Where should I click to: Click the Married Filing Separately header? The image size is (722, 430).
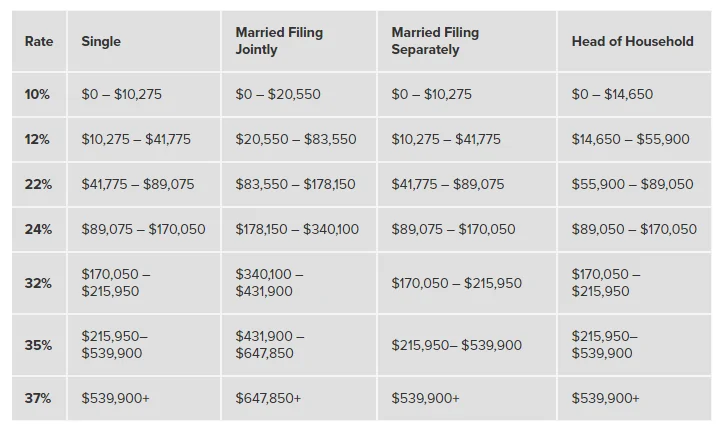point(467,41)
